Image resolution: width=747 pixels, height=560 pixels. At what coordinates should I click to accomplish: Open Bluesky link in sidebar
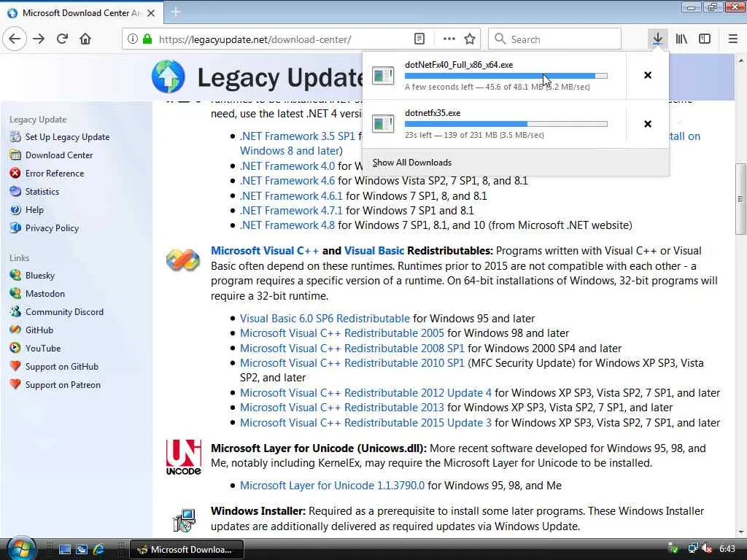point(40,275)
